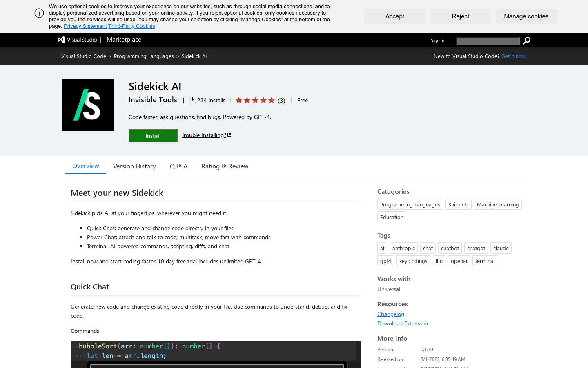Screen dimensions: 588x368
Task: Accept optional cookies
Action: [x=395, y=16]
